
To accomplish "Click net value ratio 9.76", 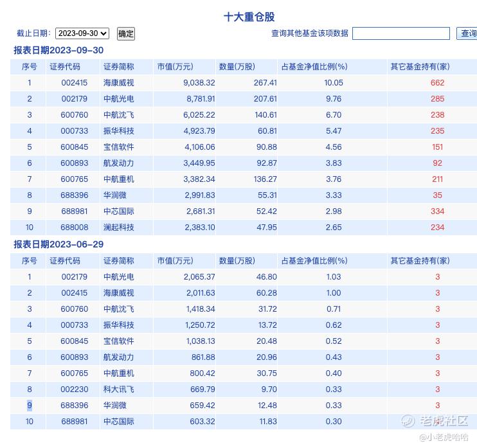I will click(334, 99).
